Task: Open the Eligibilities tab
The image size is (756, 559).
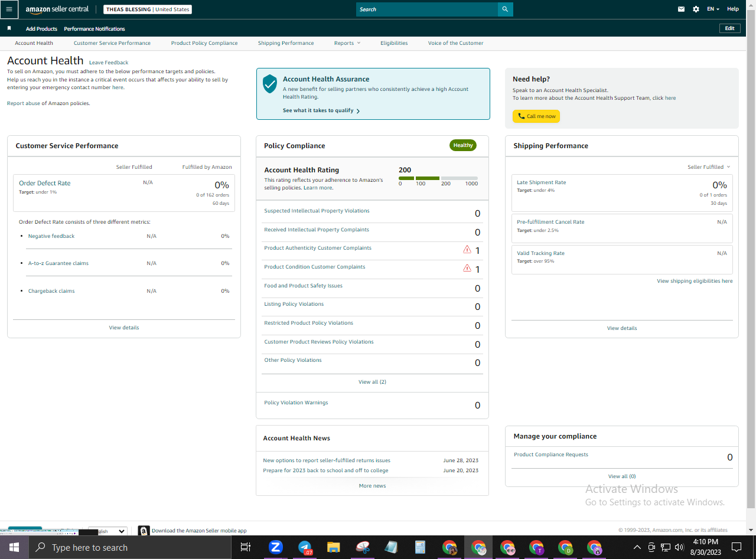Action: 394,43
